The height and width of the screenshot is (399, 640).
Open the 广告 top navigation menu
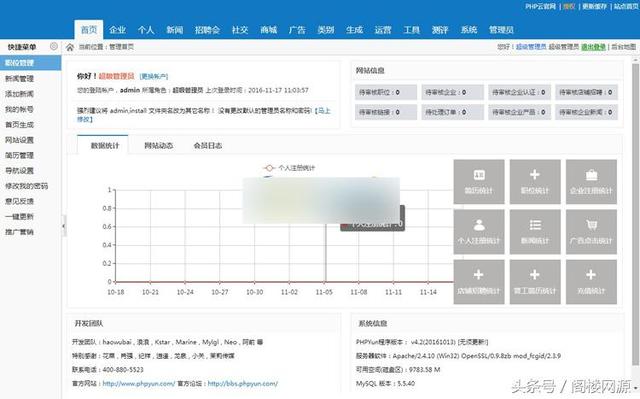[x=297, y=30]
